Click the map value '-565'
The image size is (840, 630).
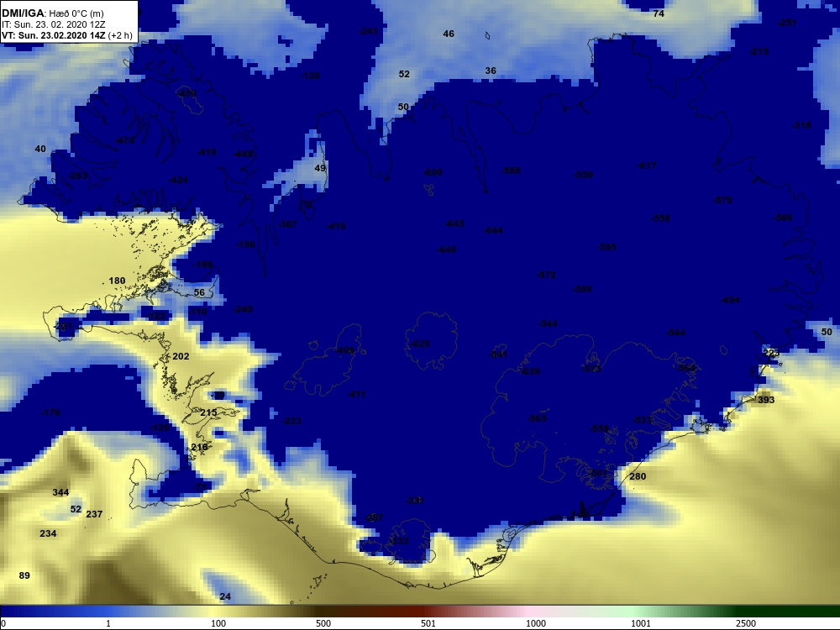click(537, 418)
